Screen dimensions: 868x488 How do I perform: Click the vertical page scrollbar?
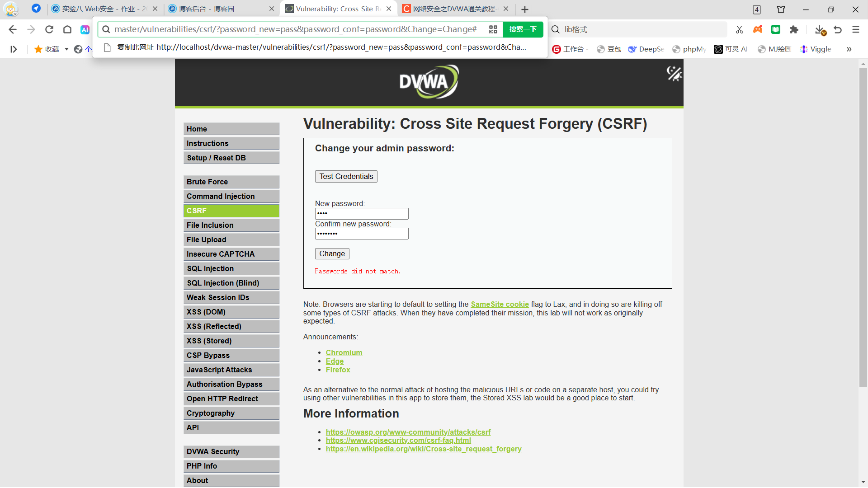pyautogui.click(x=863, y=226)
